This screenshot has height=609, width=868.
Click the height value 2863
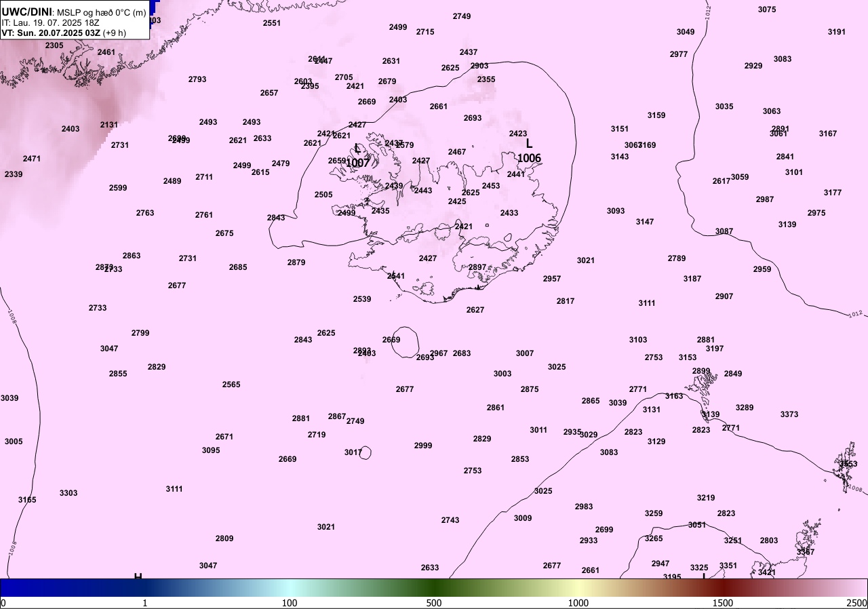coord(132,256)
